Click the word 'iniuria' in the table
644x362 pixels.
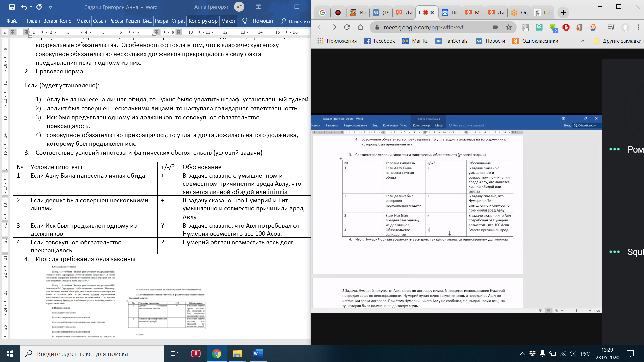point(277,192)
